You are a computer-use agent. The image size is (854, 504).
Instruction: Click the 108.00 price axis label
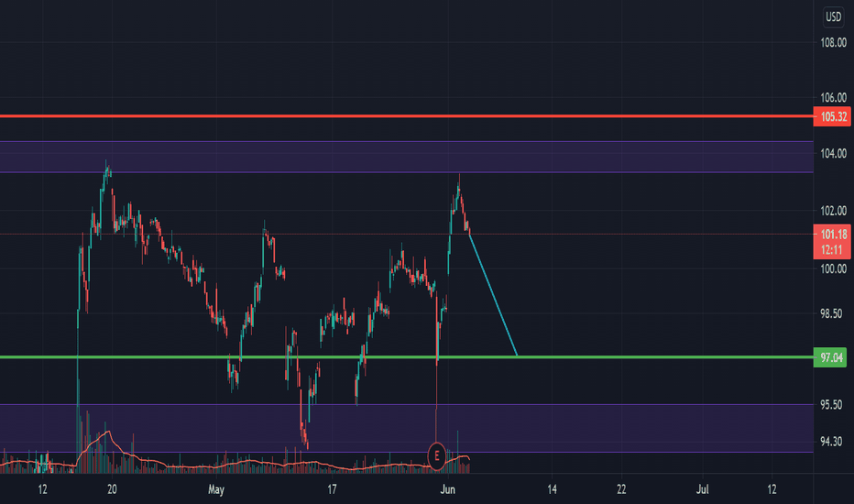coord(833,42)
